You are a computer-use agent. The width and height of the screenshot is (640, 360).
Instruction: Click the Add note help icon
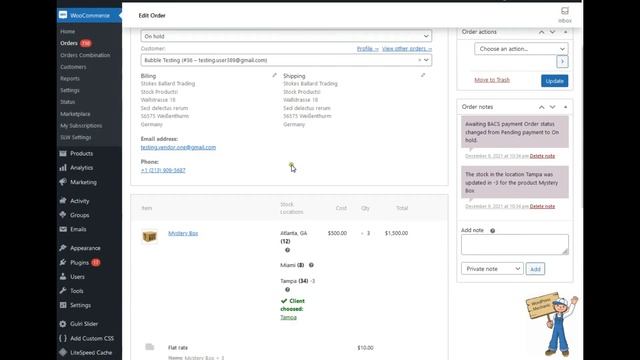492,231
